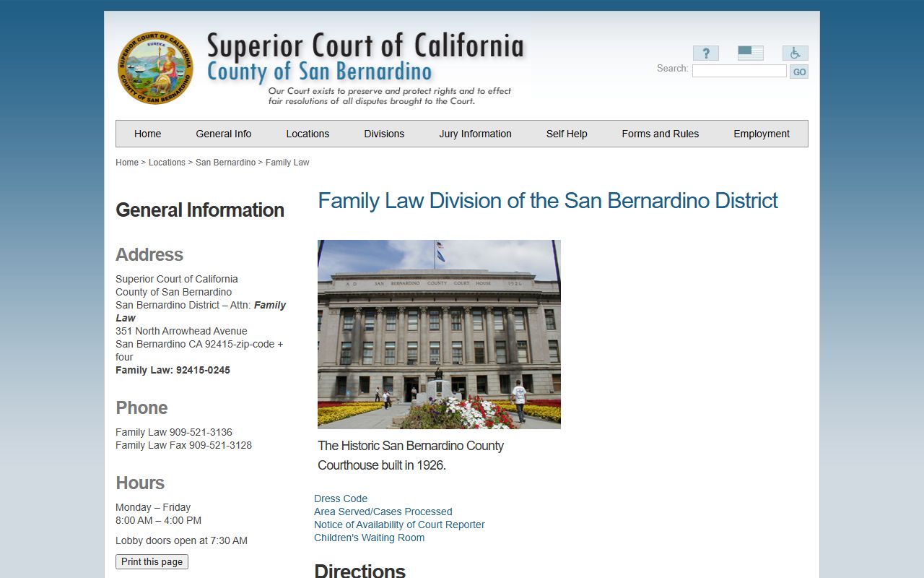Click the Family Law Division page heading

point(548,200)
